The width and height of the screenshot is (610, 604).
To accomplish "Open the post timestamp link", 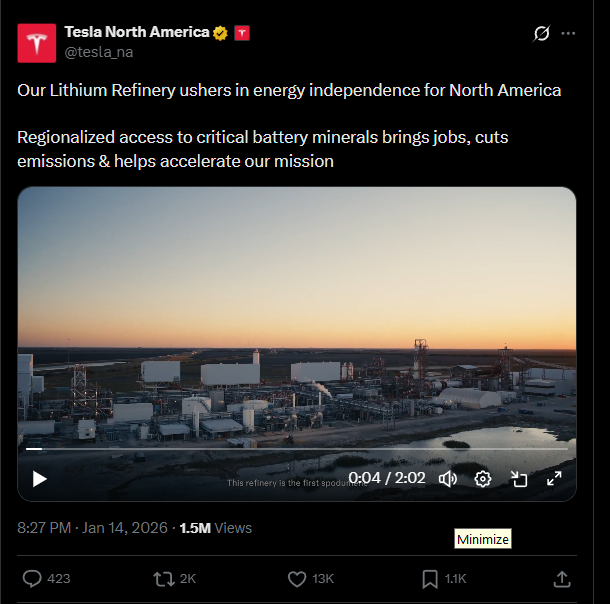I will coord(92,527).
